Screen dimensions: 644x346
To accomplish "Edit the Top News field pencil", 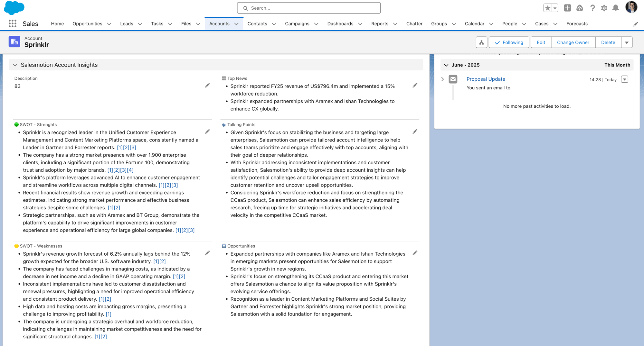I will pos(415,85).
